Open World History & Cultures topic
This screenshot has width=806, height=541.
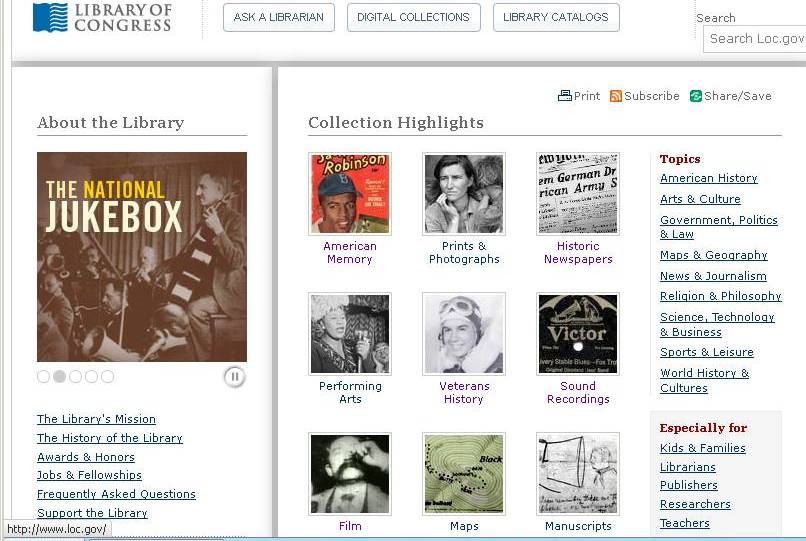coord(704,381)
